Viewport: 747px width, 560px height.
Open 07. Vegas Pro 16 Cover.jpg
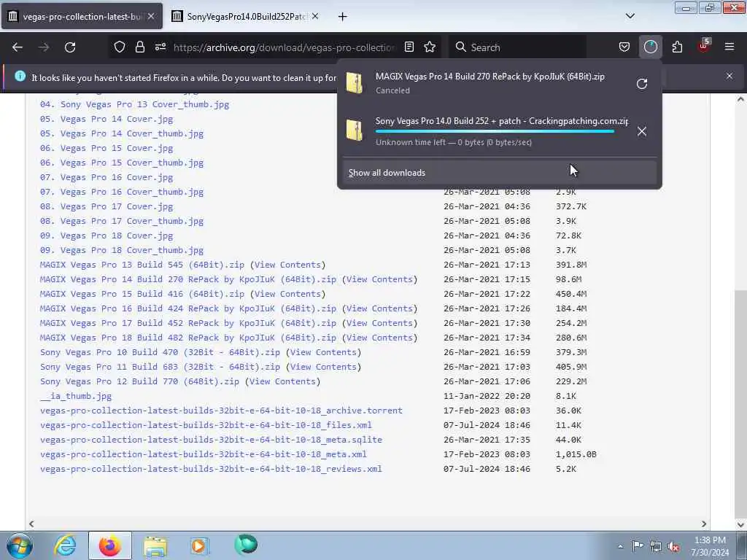(x=107, y=177)
